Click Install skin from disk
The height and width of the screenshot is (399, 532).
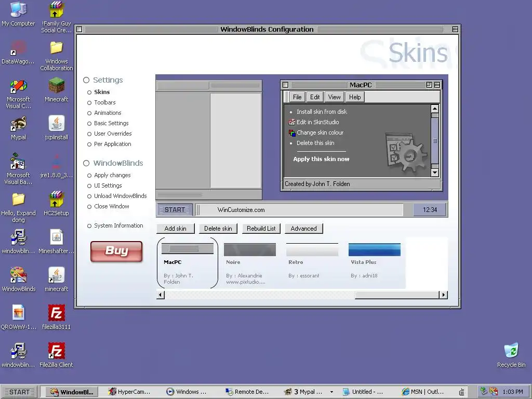[322, 112]
